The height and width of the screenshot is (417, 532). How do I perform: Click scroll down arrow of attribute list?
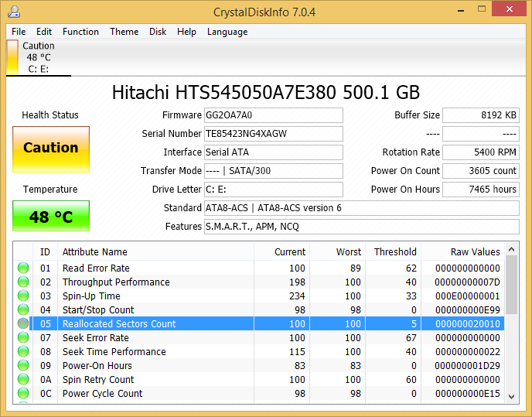click(512, 397)
